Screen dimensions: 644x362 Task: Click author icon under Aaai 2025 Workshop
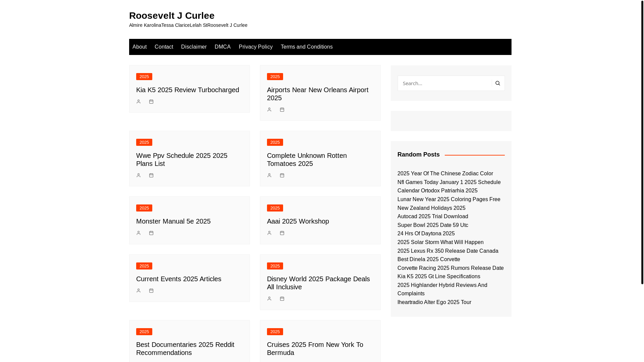click(269, 233)
